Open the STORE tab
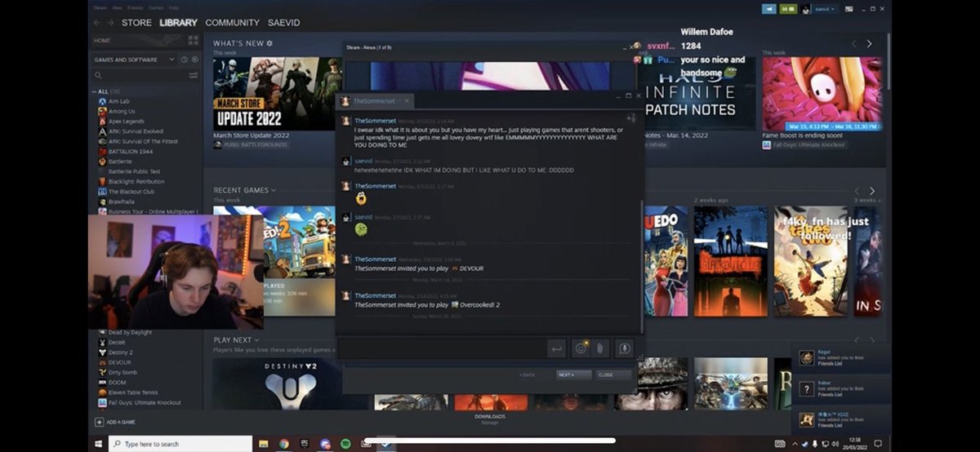Screen dimensions: 980x452 click(x=136, y=22)
